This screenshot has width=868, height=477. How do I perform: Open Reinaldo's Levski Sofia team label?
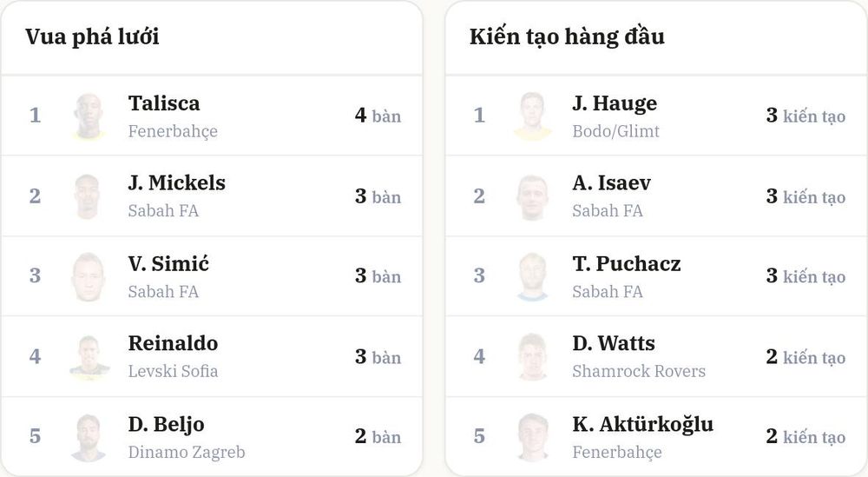pyautogui.click(x=173, y=371)
